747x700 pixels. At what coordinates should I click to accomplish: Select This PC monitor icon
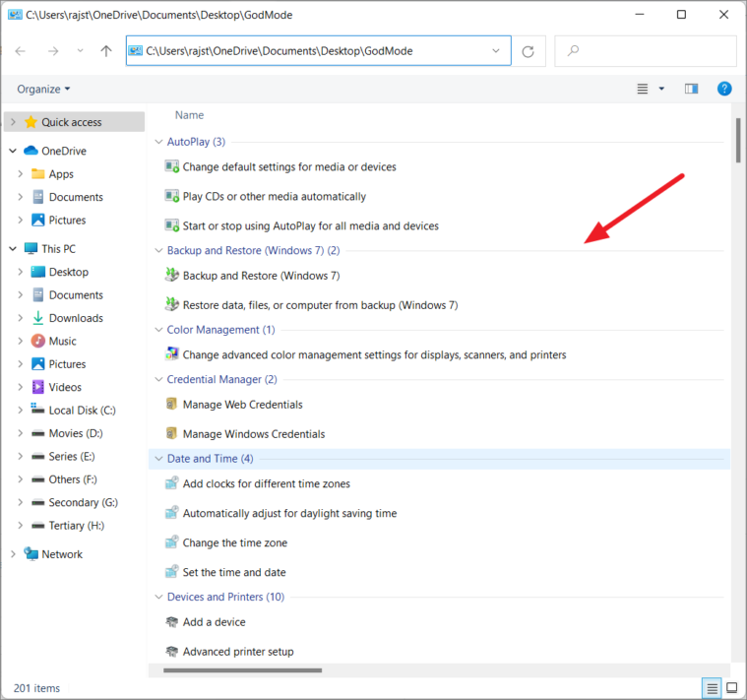coord(31,248)
